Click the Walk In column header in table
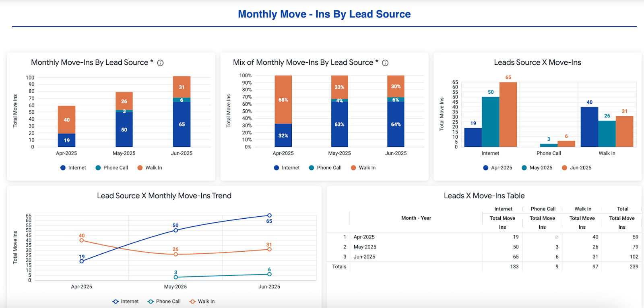The height and width of the screenshot is (308, 644). (582, 209)
